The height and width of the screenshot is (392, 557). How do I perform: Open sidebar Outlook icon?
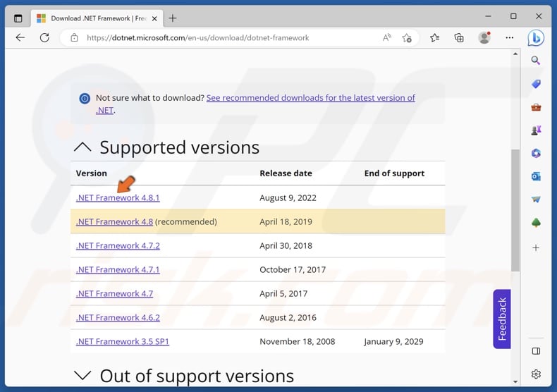pos(536,176)
